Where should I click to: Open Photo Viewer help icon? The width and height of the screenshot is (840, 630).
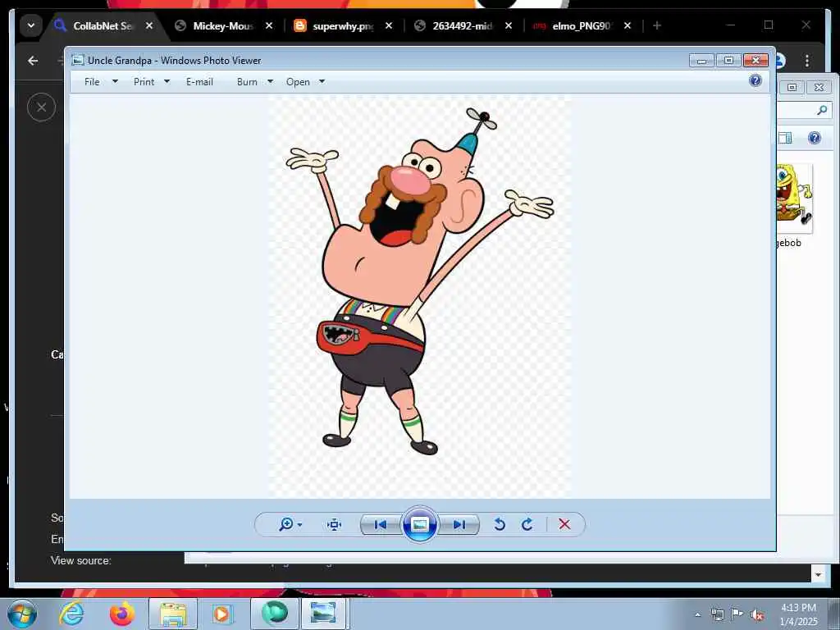point(756,81)
